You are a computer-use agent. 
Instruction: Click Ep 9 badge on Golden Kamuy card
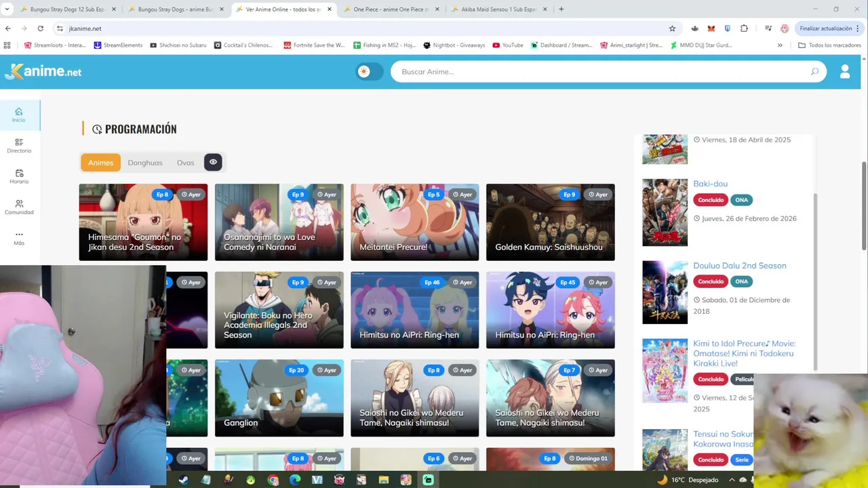pyautogui.click(x=568, y=195)
